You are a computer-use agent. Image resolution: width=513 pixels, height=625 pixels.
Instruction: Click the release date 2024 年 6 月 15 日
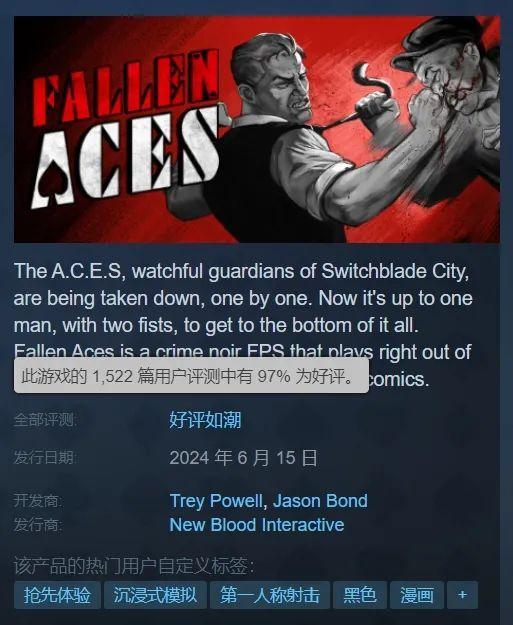244,458
